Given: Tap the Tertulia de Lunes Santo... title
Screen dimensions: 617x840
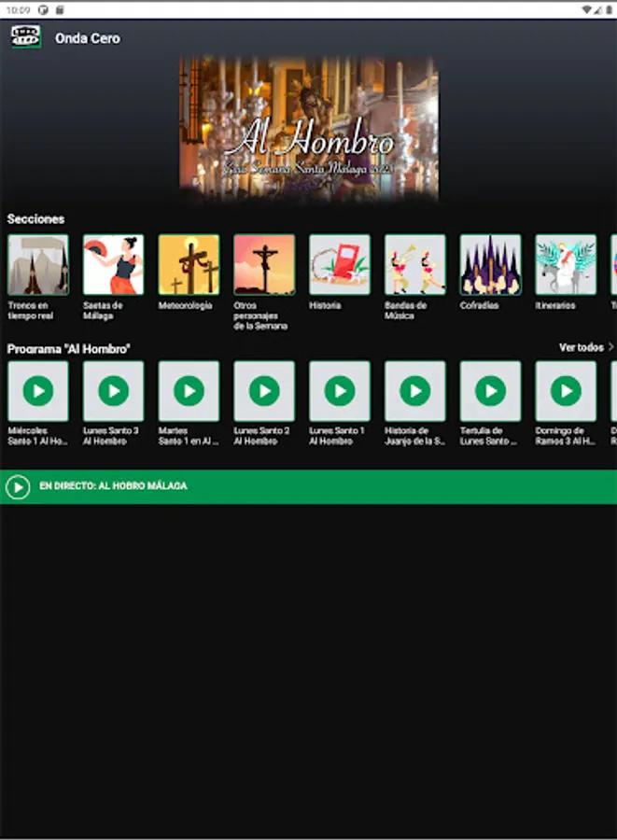Looking at the screenshot, I should 488,436.
